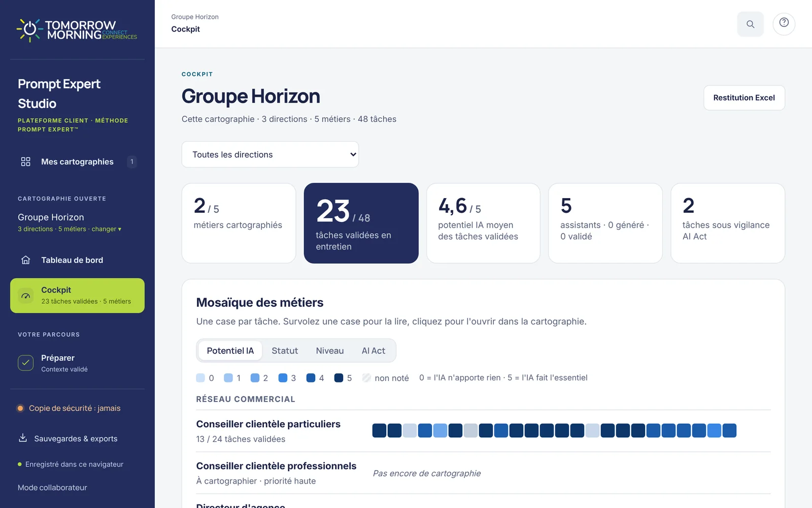
Task: Click the 'Mosaïque des métiers' heading
Action: coord(260,303)
